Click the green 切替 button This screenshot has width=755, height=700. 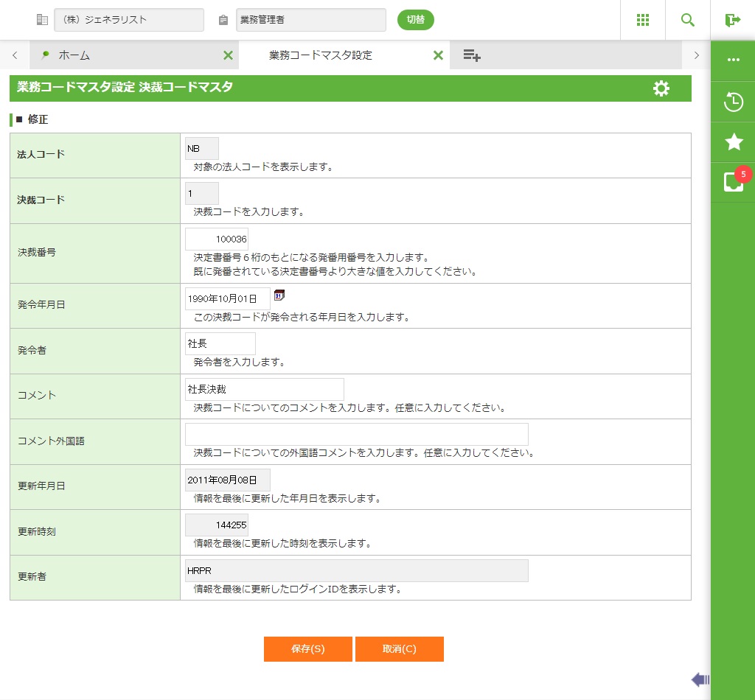coord(415,20)
